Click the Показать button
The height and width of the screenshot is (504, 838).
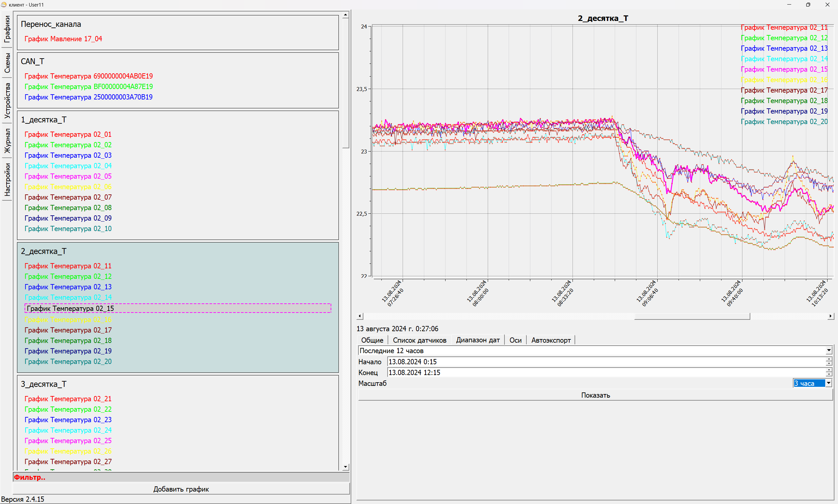595,395
